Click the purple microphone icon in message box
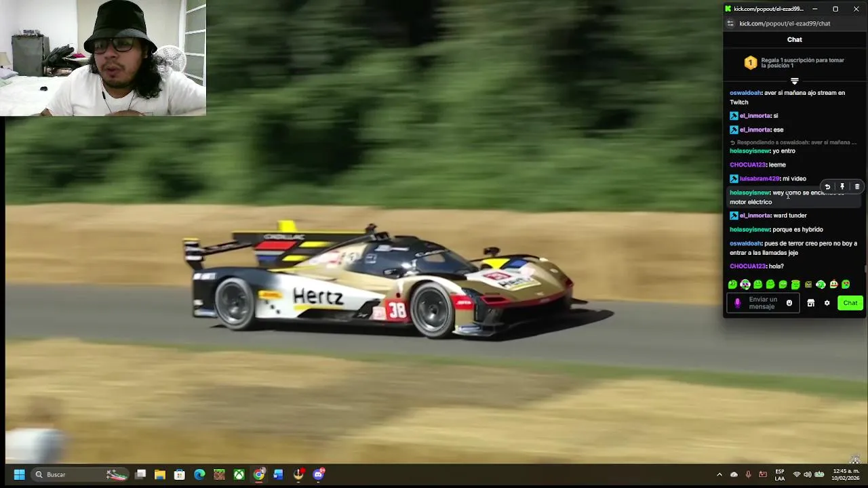The image size is (868, 488). 738,303
